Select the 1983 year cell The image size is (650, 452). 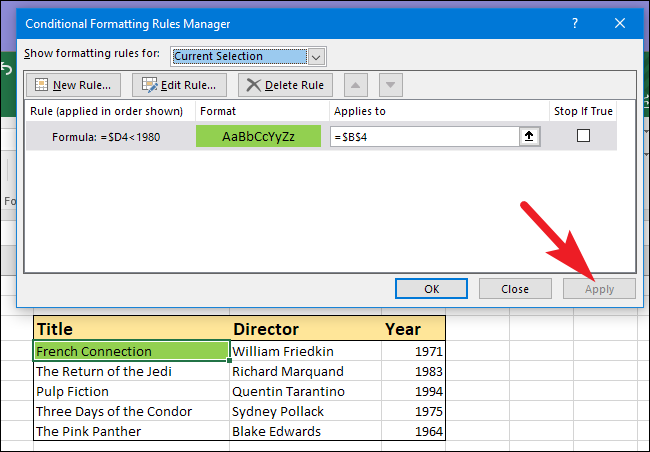pyautogui.click(x=413, y=371)
